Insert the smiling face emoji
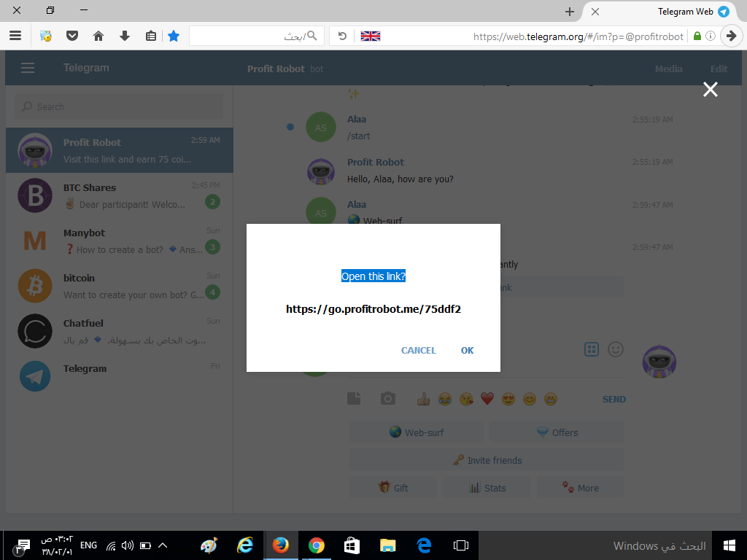The image size is (747, 560). pos(530,399)
